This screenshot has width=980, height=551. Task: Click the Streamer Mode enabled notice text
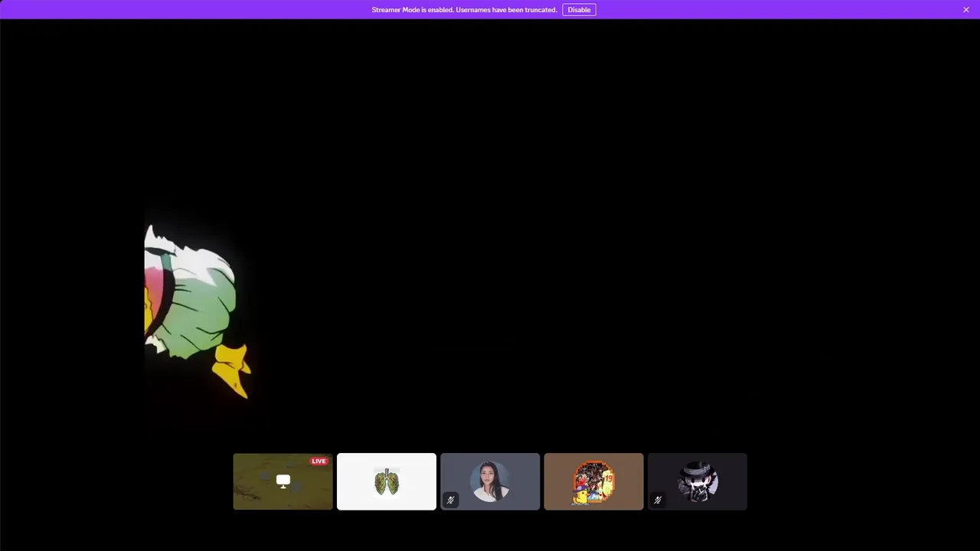tap(464, 10)
